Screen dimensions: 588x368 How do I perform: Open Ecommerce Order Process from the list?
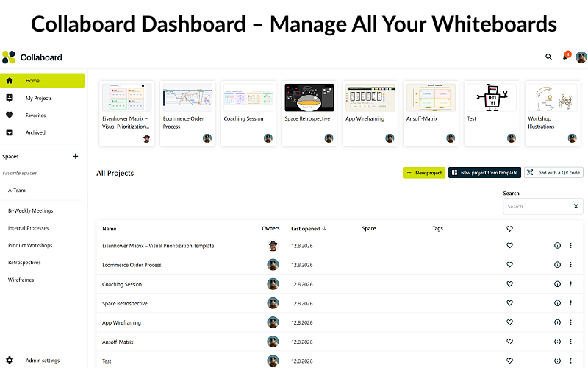[x=132, y=265]
